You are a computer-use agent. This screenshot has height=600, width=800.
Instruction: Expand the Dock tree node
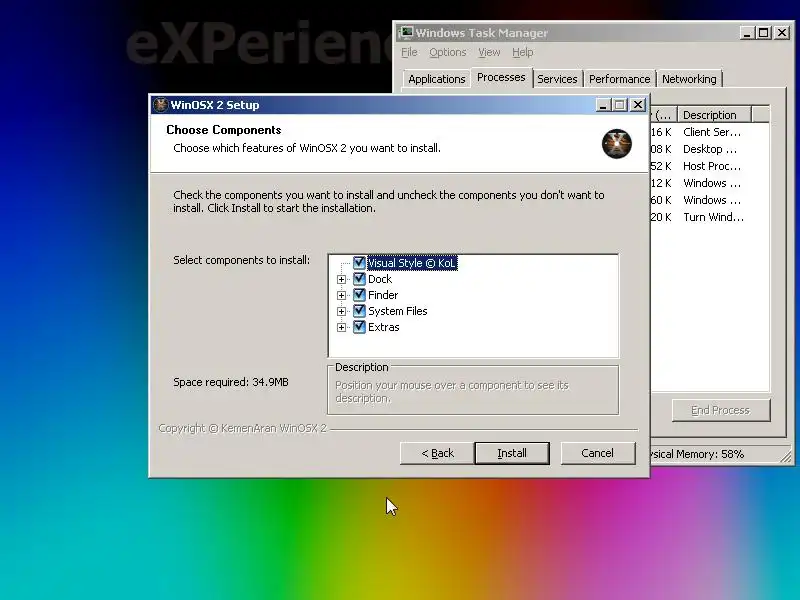point(341,279)
